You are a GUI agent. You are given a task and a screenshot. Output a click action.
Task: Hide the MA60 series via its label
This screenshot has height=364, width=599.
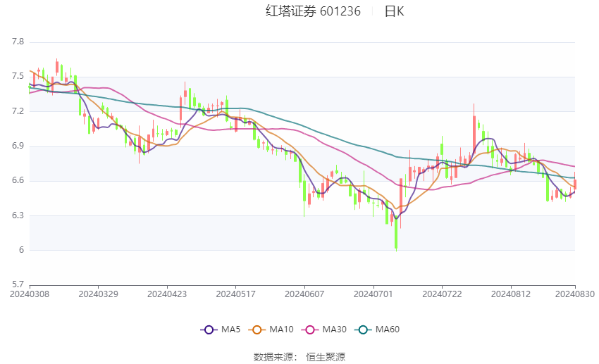point(388,329)
